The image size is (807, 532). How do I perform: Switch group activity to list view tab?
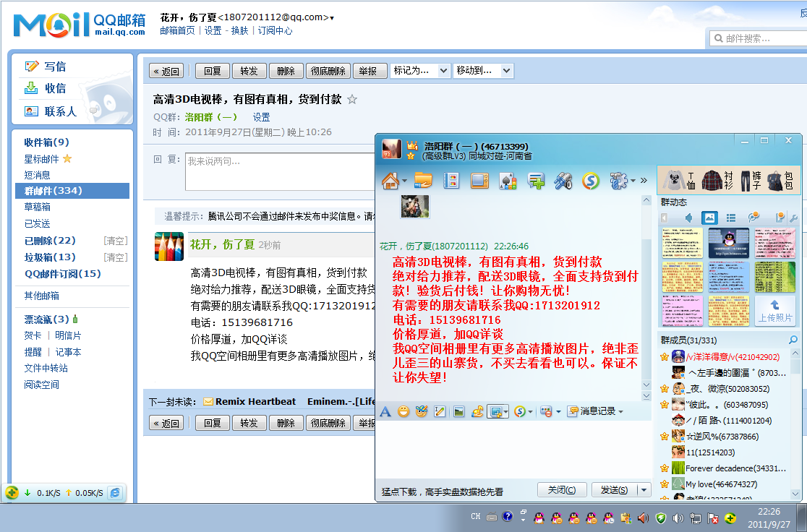pyautogui.click(x=731, y=218)
